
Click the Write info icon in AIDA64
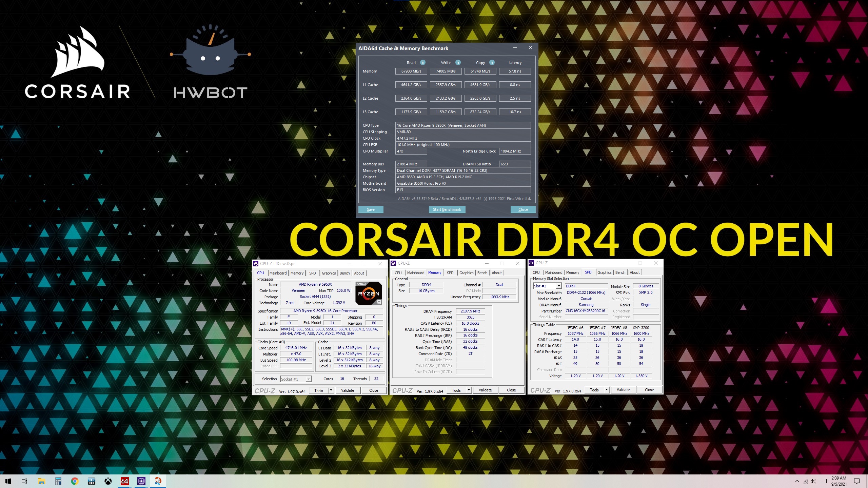458,62
